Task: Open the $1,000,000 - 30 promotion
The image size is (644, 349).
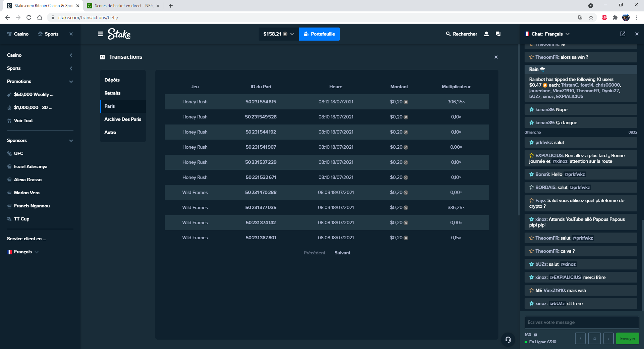Action: (x=30, y=107)
